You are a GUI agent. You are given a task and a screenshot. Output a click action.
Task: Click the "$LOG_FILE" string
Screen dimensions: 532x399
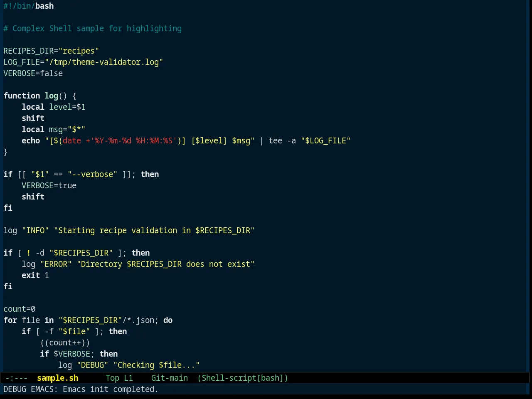(x=326, y=140)
